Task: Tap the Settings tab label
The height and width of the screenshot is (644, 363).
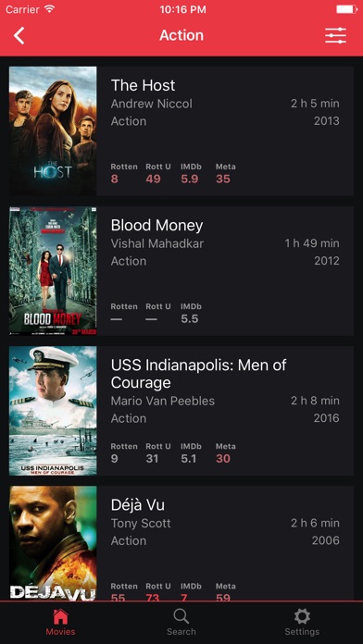Action: [x=302, y=632]
